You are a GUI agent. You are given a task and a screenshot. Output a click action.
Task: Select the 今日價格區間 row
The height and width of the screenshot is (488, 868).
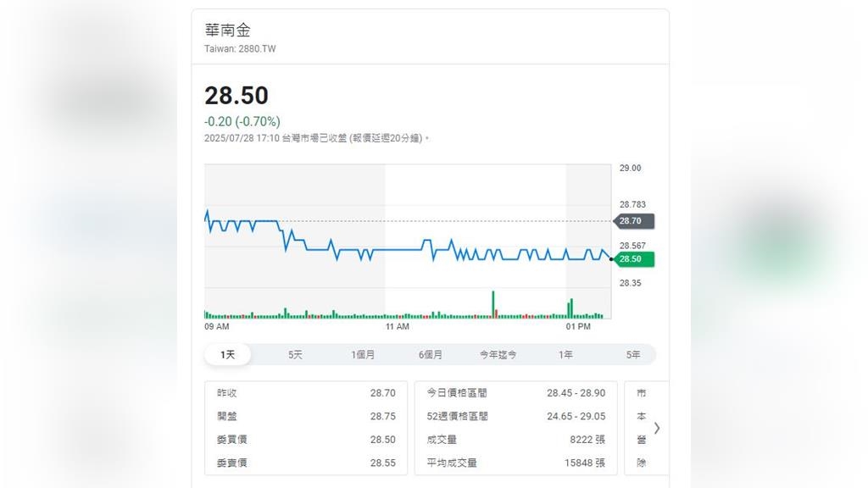[515, 393]
